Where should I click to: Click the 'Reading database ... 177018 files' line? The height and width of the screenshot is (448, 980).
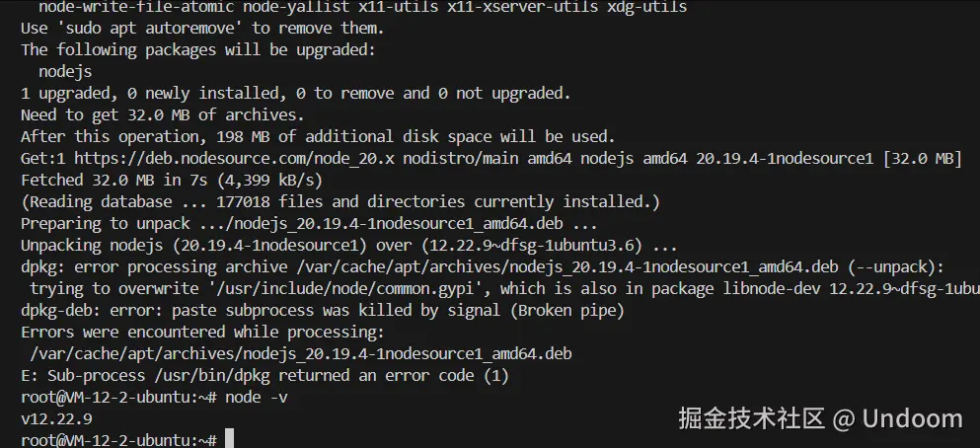[x=340, y=202]
